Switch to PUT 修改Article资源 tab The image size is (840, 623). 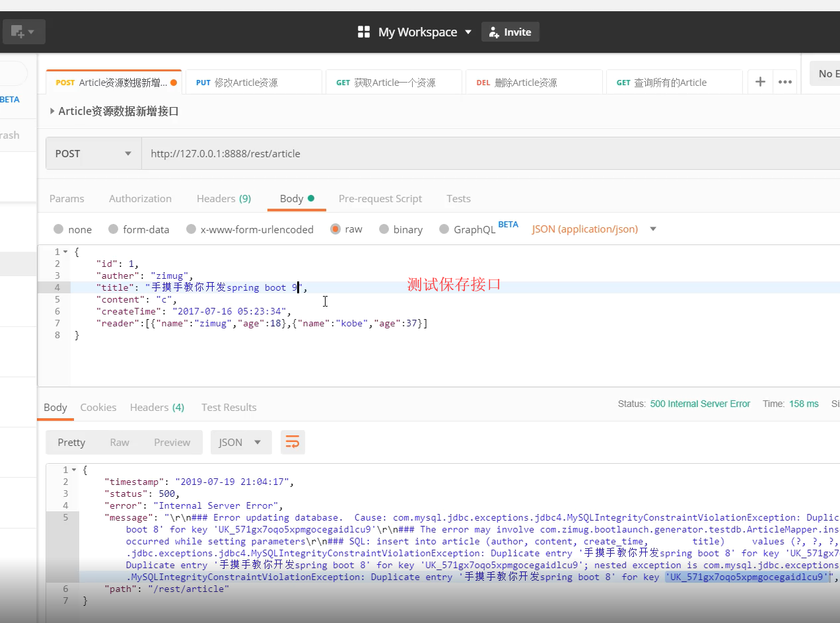254,83
